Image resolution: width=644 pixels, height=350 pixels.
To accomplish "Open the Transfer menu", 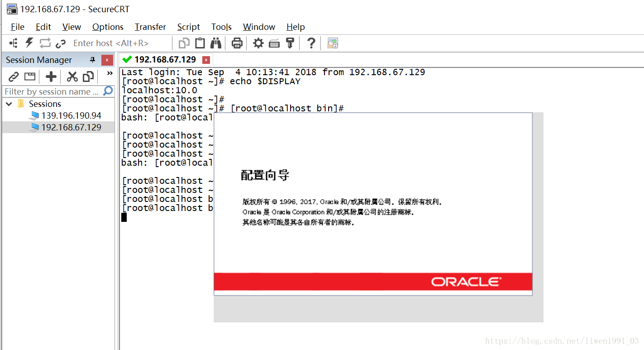I will (x=150, y=27).
